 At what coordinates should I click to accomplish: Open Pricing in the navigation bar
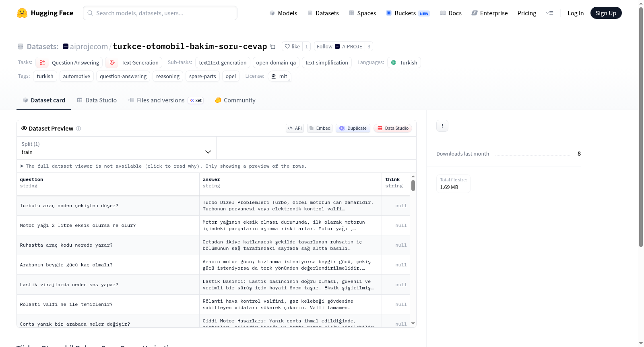pyautogui.click(x=527, y=13)
